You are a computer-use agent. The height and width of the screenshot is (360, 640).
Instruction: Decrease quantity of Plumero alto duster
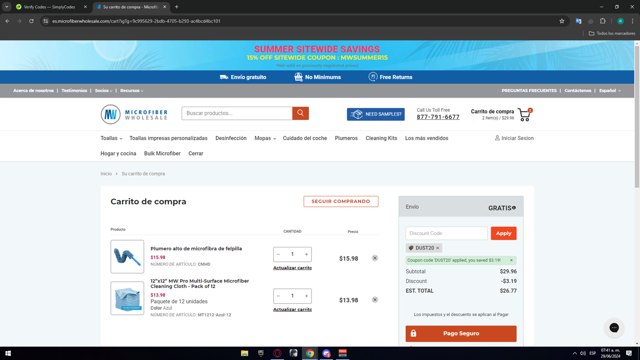tap(278, 254)
